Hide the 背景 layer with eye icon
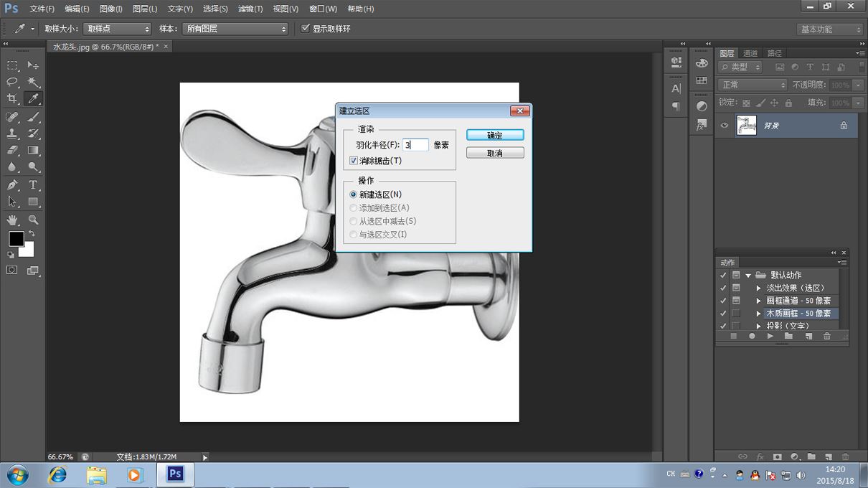Image resolution: width=868 pixels, height=488 pixels. pyautogui.click(x=725, y=126)
